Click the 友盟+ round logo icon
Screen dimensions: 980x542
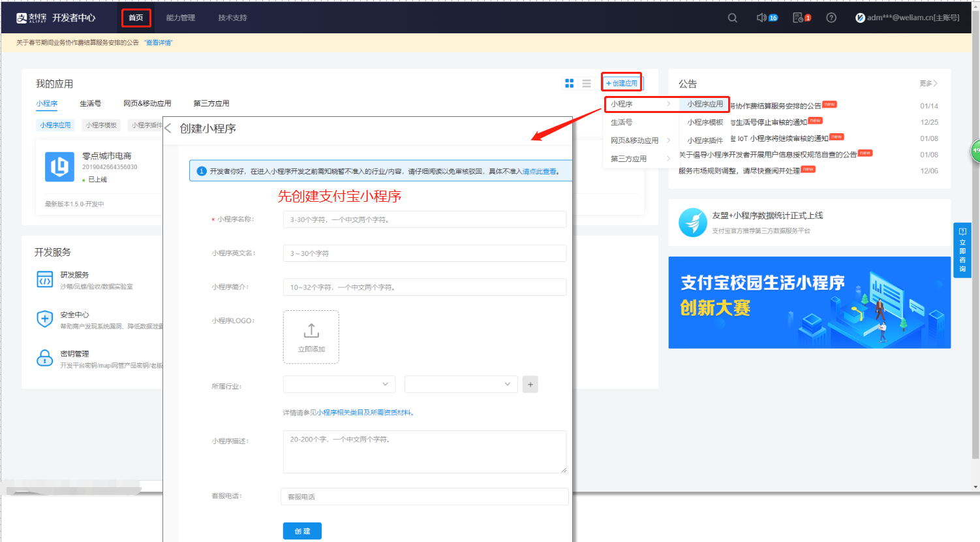click(693, 223)
